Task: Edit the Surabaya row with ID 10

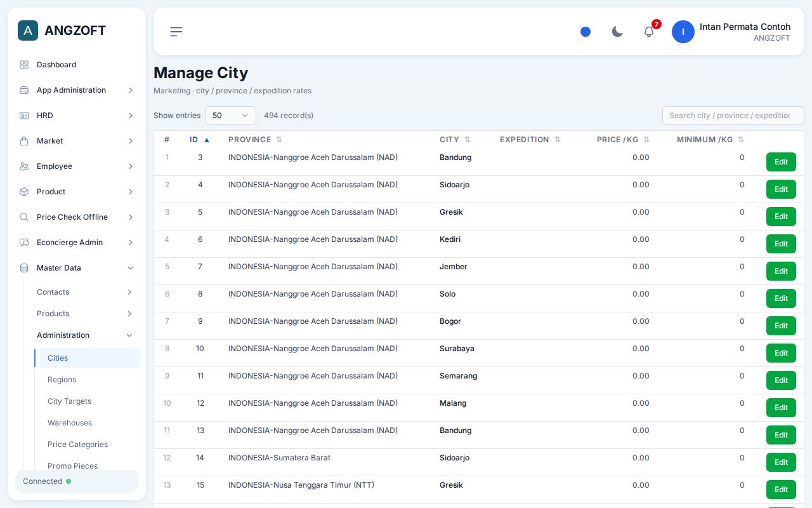Action: 781,353
